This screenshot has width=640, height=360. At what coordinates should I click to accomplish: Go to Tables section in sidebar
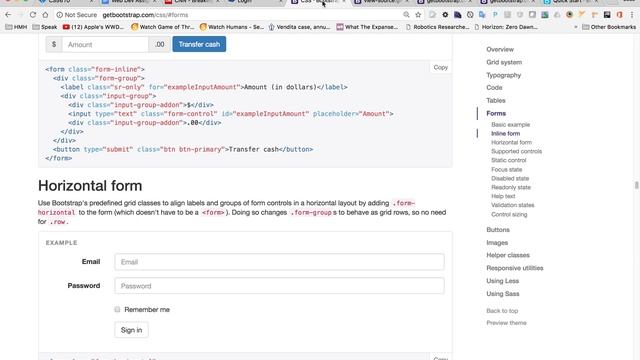coord(496,100)
